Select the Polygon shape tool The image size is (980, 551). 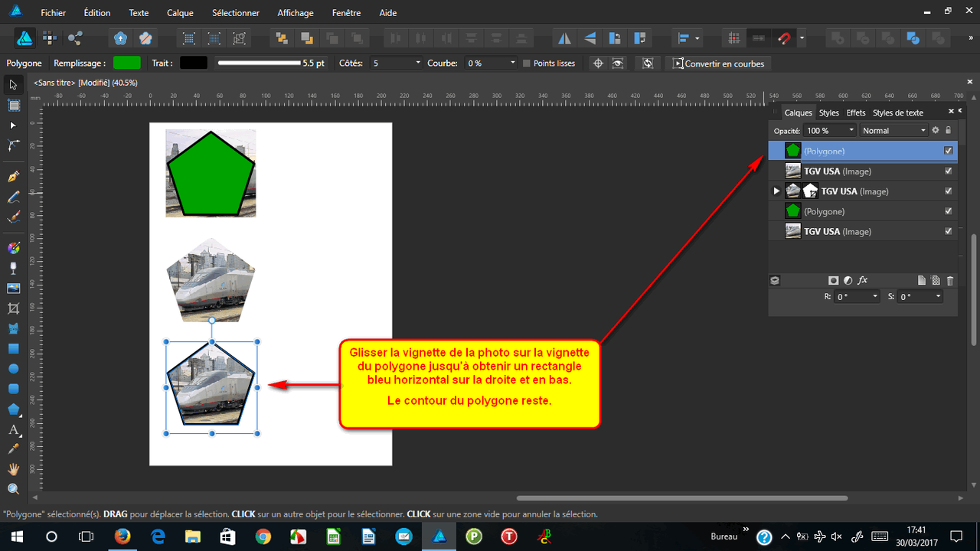tap(13, 409)
